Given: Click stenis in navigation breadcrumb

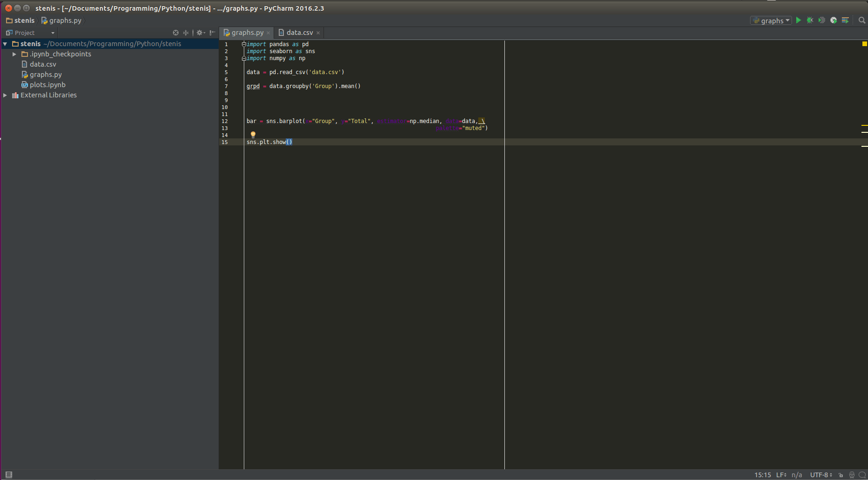Looking at the screenshot, I should coord(21,21).
